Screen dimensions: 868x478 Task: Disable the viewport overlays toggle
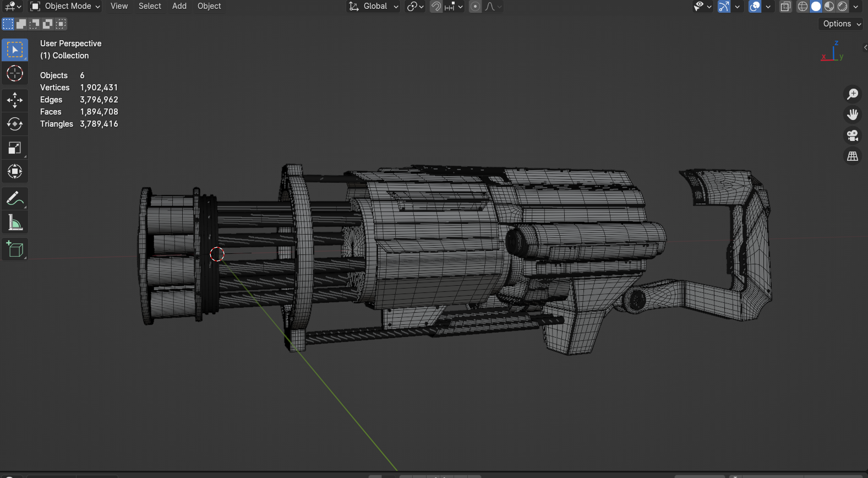pos(755,7)
